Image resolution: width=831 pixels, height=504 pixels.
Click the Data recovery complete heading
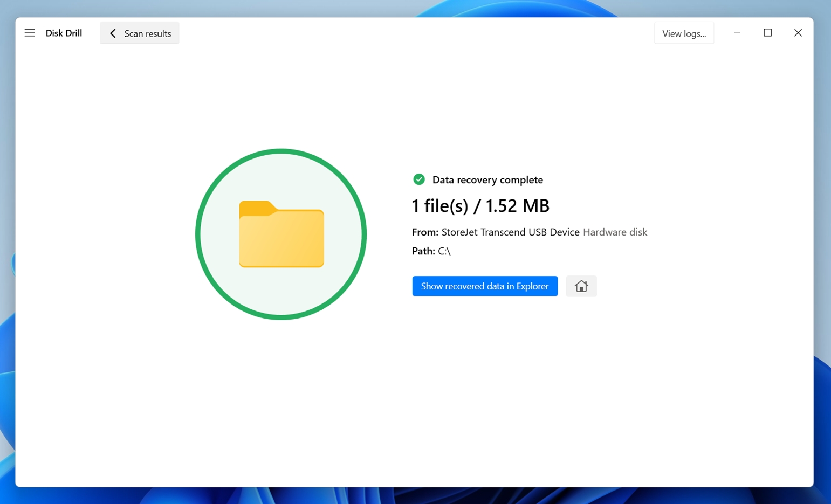pos(487,180)
